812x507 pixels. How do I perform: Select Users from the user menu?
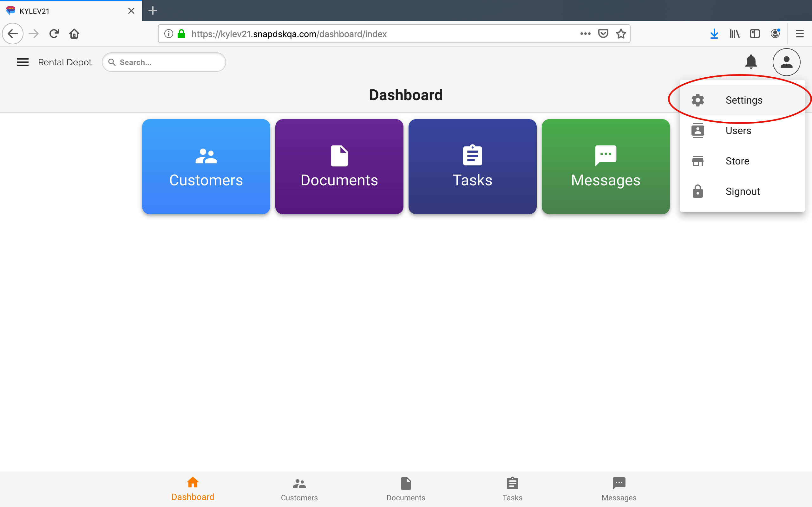738,131
